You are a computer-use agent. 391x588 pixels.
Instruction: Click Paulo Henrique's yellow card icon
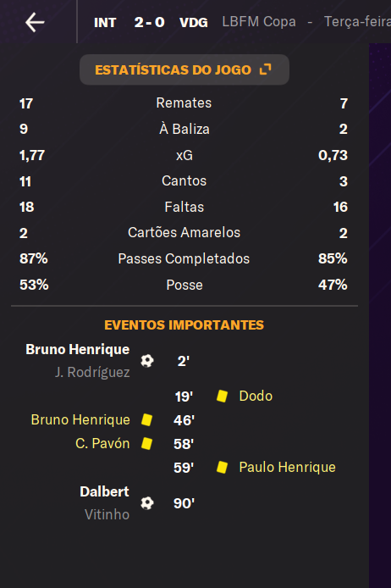coord(222,467)
